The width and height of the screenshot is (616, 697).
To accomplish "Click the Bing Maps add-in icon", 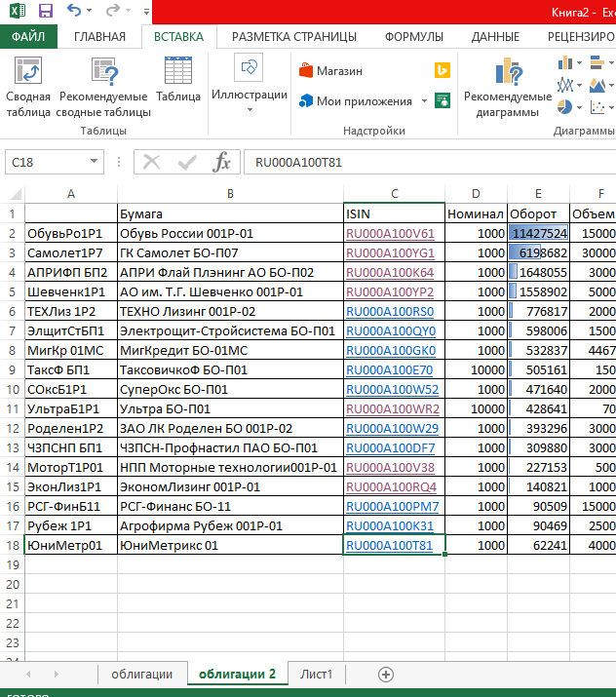I will [443, 70].
